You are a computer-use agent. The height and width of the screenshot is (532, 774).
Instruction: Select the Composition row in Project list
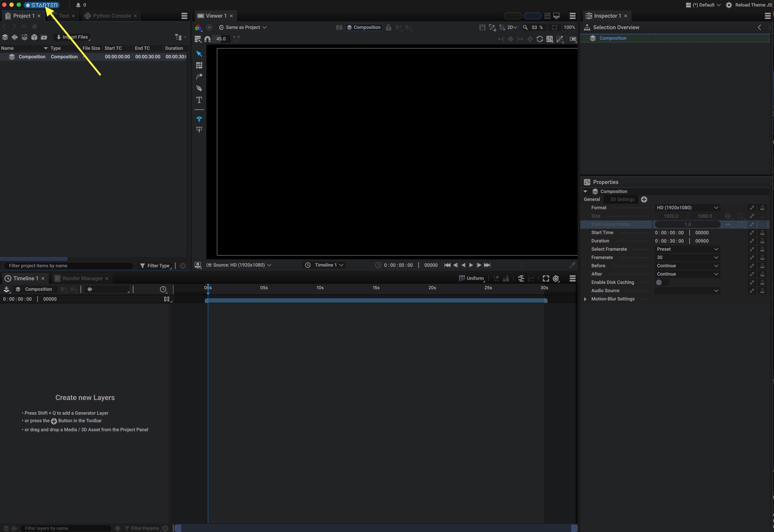(93, 57)
